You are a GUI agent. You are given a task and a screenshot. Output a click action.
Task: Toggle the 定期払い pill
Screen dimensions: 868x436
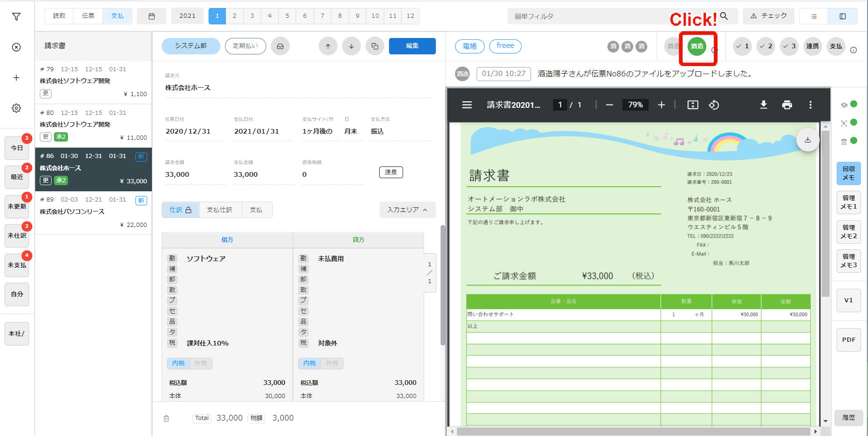(246, 46)
